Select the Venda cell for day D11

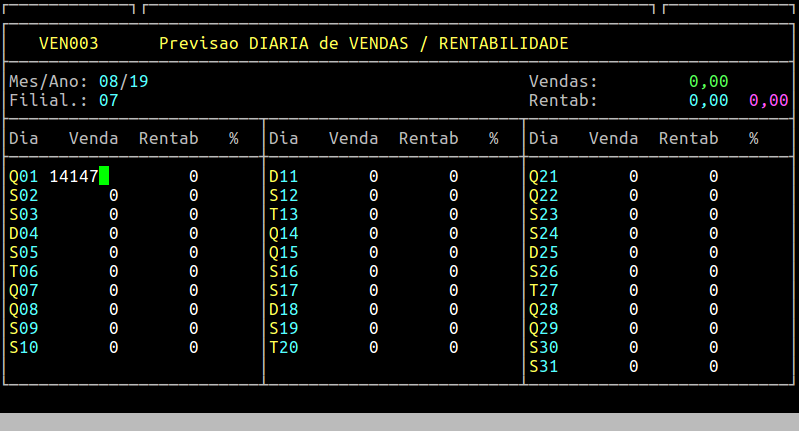373,176
